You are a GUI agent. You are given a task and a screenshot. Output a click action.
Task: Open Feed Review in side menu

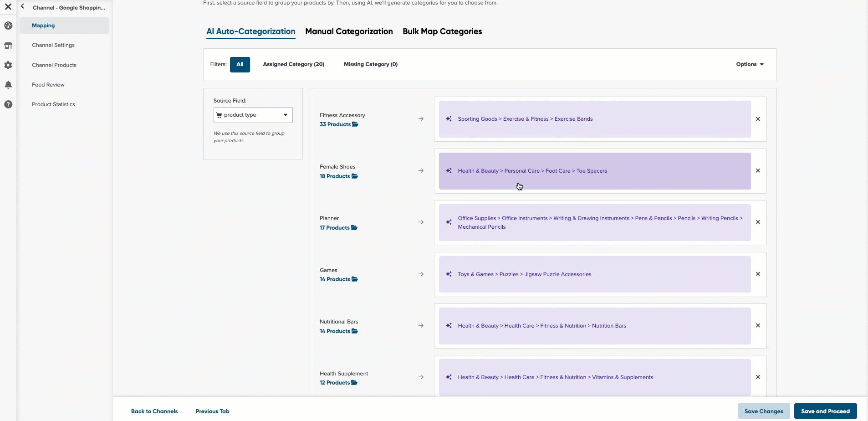pos(48,85)
